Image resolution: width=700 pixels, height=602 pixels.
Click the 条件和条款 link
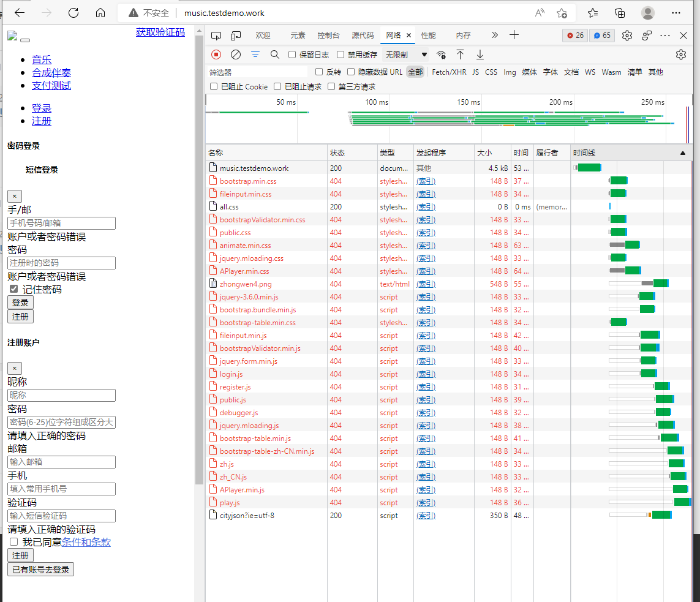(86, 542)
